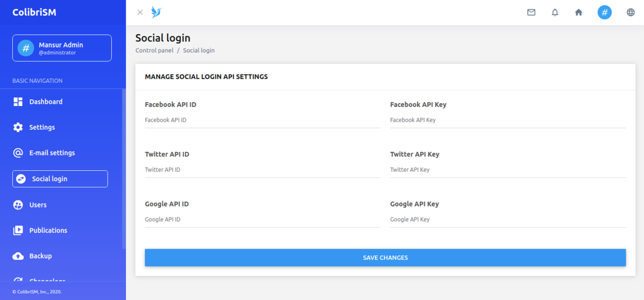Click the Users sidebar icon

[18, 205]
